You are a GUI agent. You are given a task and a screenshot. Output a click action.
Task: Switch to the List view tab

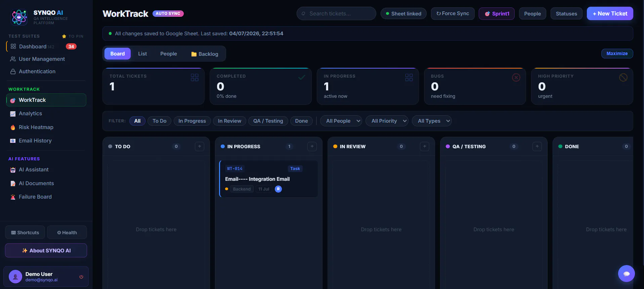point(142,54)
